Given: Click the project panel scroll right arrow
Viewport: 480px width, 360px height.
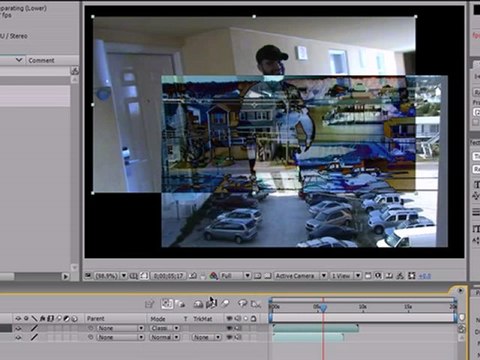Looking at the screenshot, I should 66,276.
